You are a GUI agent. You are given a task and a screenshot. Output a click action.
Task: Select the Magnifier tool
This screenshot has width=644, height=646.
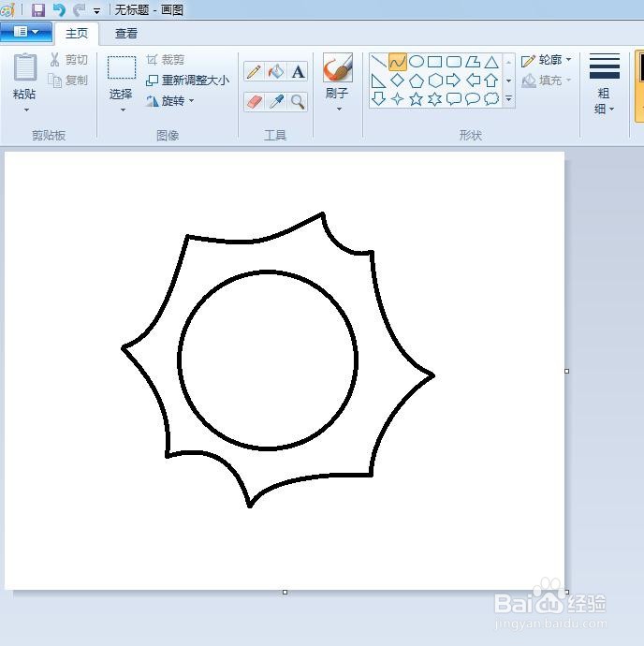point(298,102)
